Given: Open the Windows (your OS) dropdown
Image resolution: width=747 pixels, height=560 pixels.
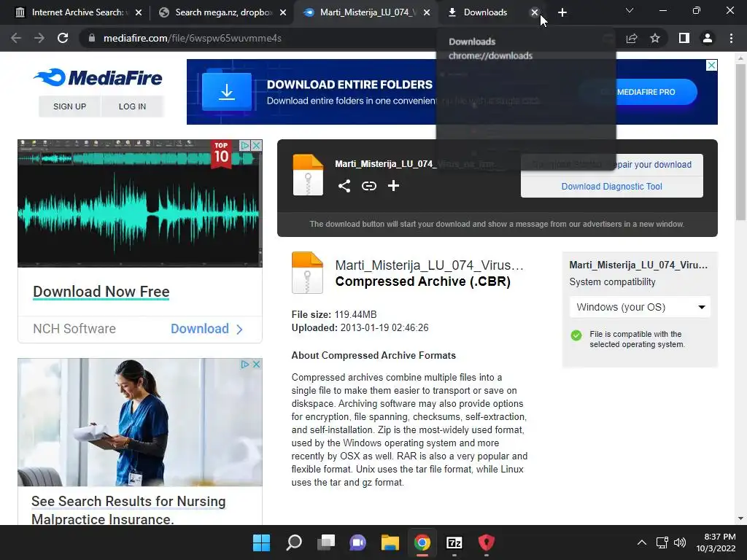Looking at the screenshot, I should 640,307.
